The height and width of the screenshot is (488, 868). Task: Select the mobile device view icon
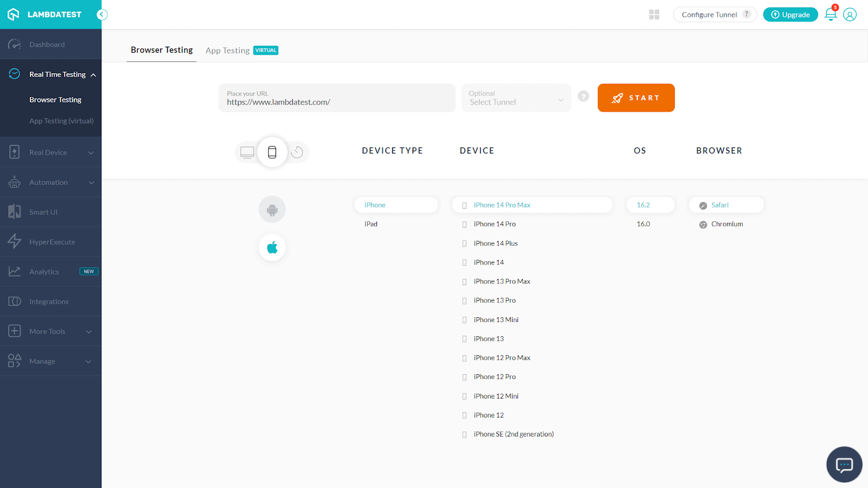272,152
